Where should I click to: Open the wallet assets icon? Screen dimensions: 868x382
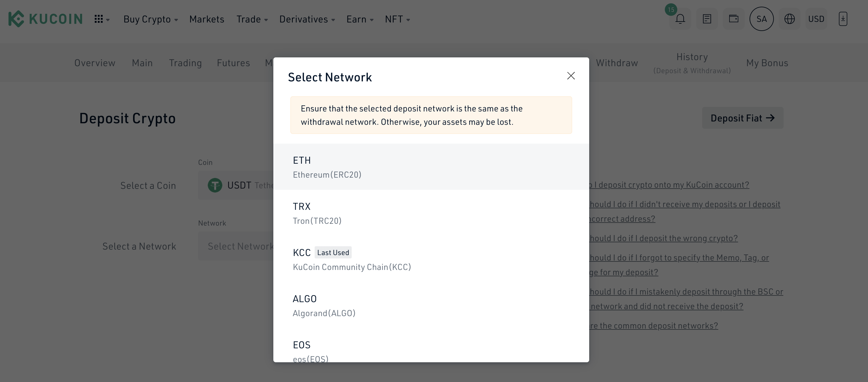[733, 19]
